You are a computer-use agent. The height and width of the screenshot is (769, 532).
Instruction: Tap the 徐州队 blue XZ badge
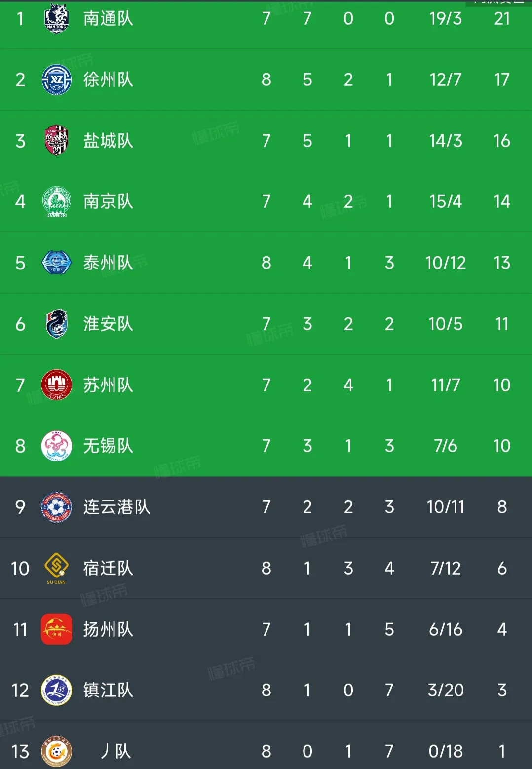(x=56, y=79)
